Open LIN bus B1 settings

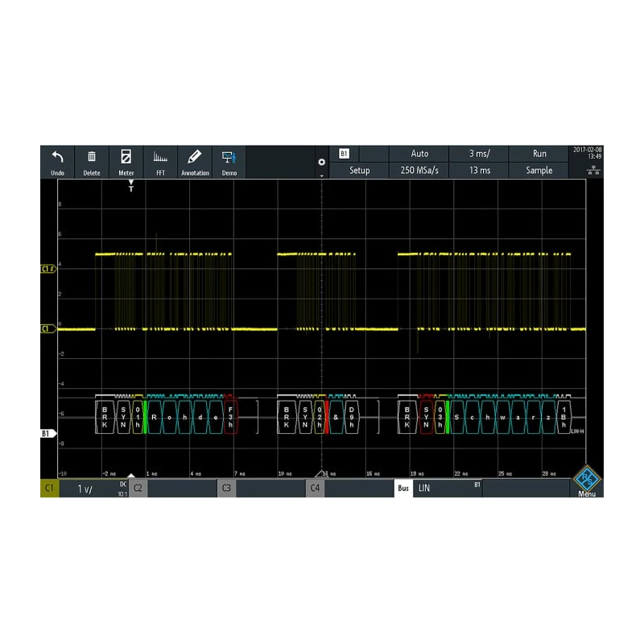[x=448, y=489]
